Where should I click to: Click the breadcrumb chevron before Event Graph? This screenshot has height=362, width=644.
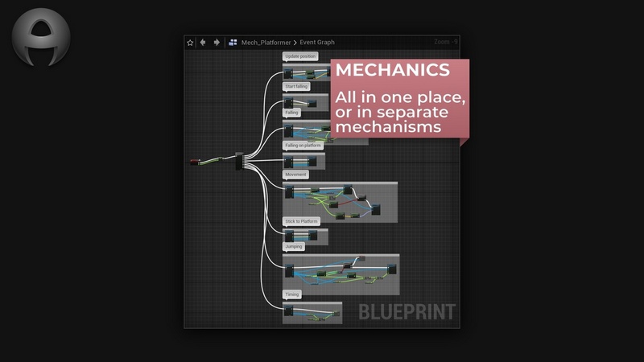coord(295,42)
